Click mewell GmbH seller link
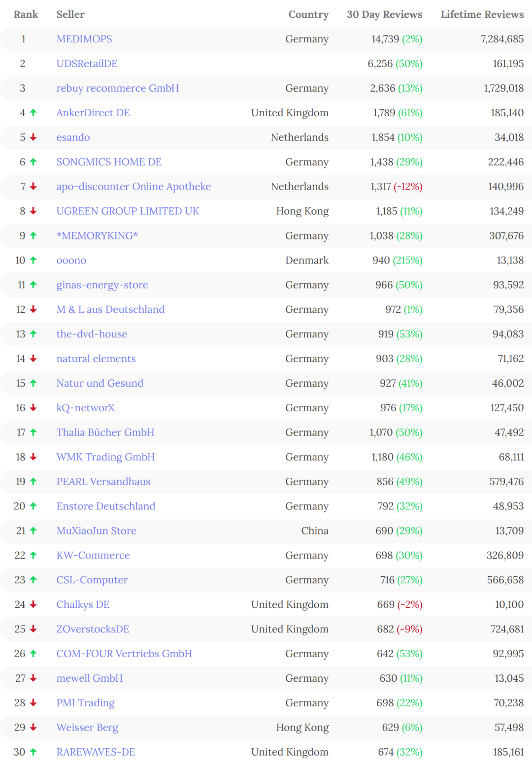The width and height of the screenshot is (532, 764). pyautogui.click(x=90, y=678)
